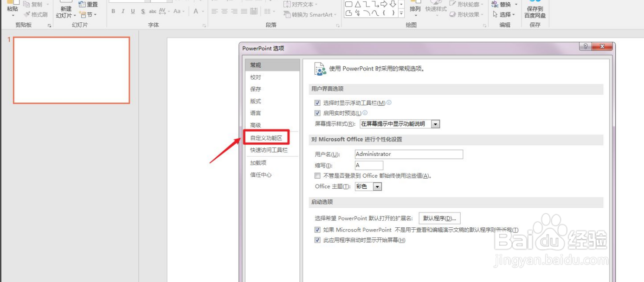
Task: Justify text in paragraph group
Action: 245,12
